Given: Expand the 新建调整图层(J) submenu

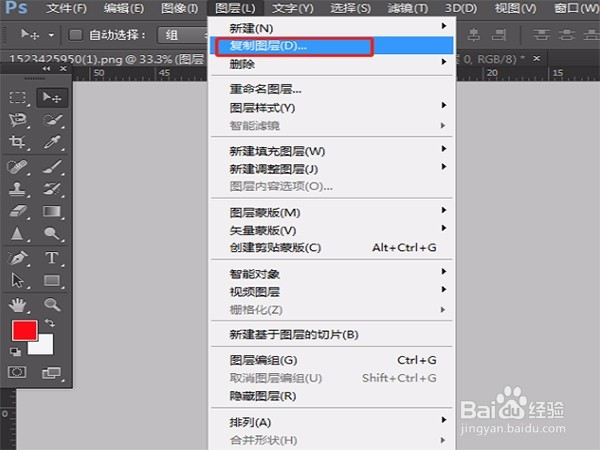Looking at the screenshot, I should pos(331,169).
